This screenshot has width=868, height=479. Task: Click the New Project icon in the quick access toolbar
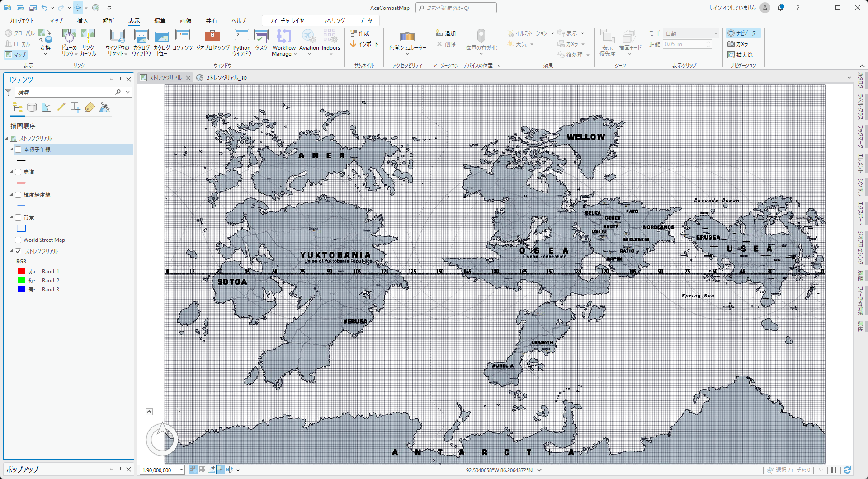coord(8,8)
